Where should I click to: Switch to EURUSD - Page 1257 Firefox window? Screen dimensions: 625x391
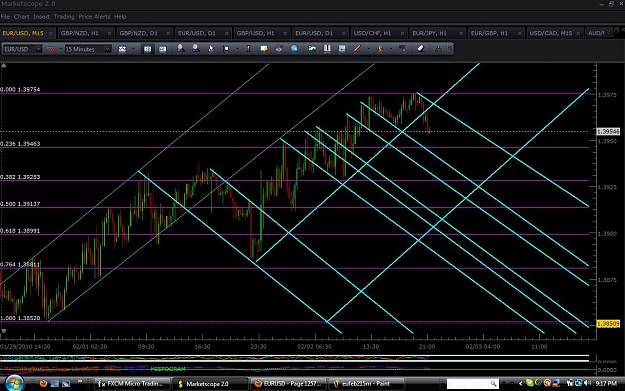pos(289,384)
